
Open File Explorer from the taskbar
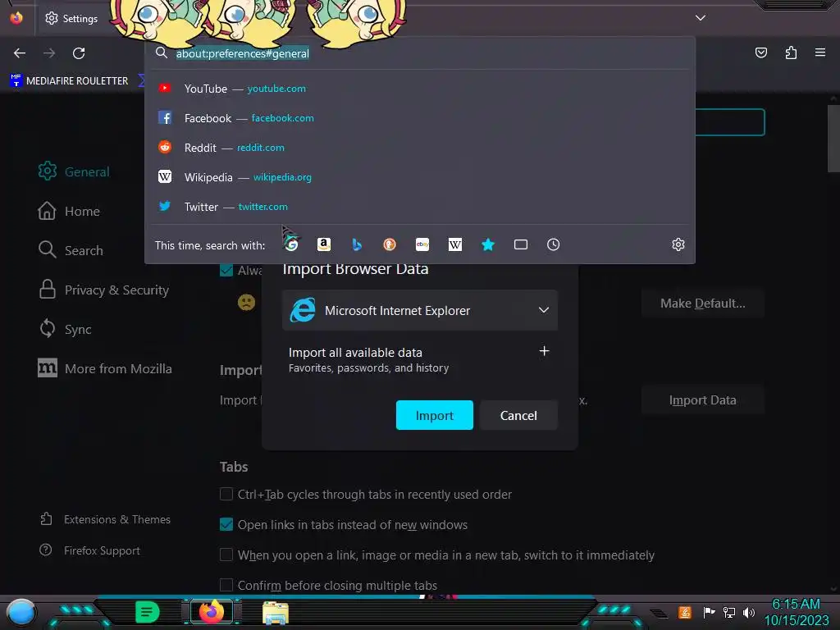click(276, 613)
